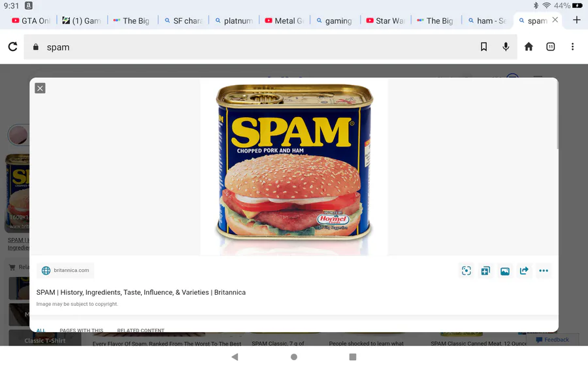Open more options ellipsis in image panel
The width and height of the screenshot is (588, 368).
[x=544, y=271]
